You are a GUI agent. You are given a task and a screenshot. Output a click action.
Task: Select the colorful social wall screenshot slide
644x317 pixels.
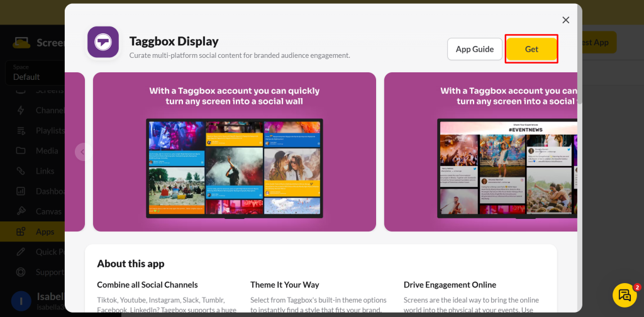235,152
